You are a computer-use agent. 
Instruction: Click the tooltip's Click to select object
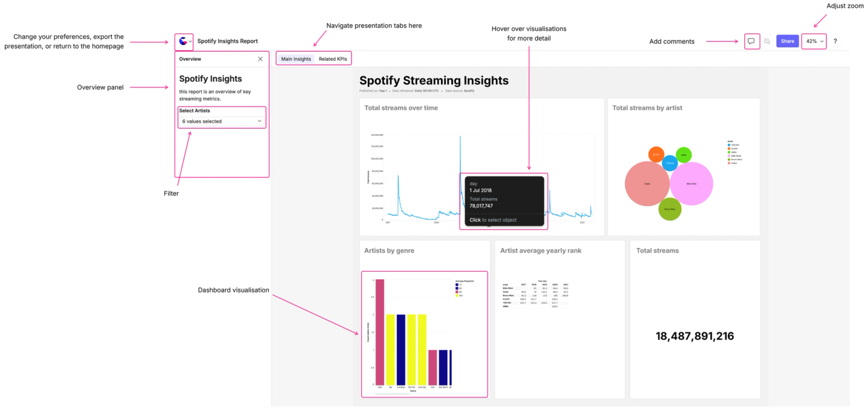493,220
